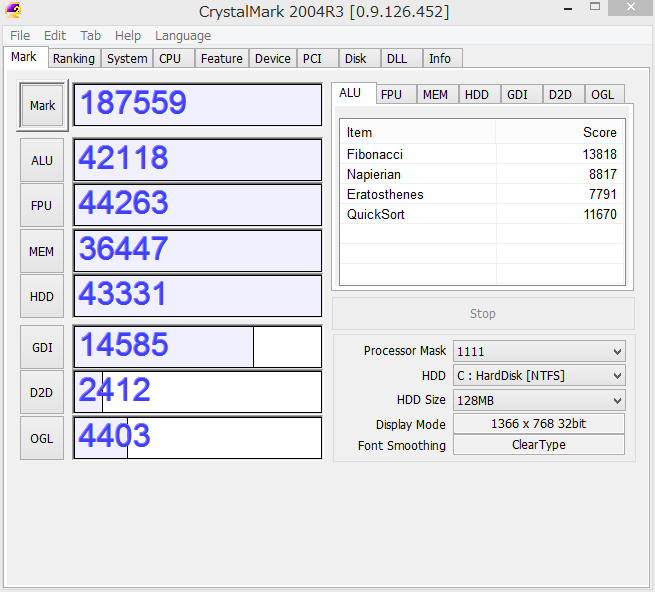The width and height of the screenshot is (655, 592).
Task: Click the Font Smoothing ClearType field
Action: coord(539,445)
